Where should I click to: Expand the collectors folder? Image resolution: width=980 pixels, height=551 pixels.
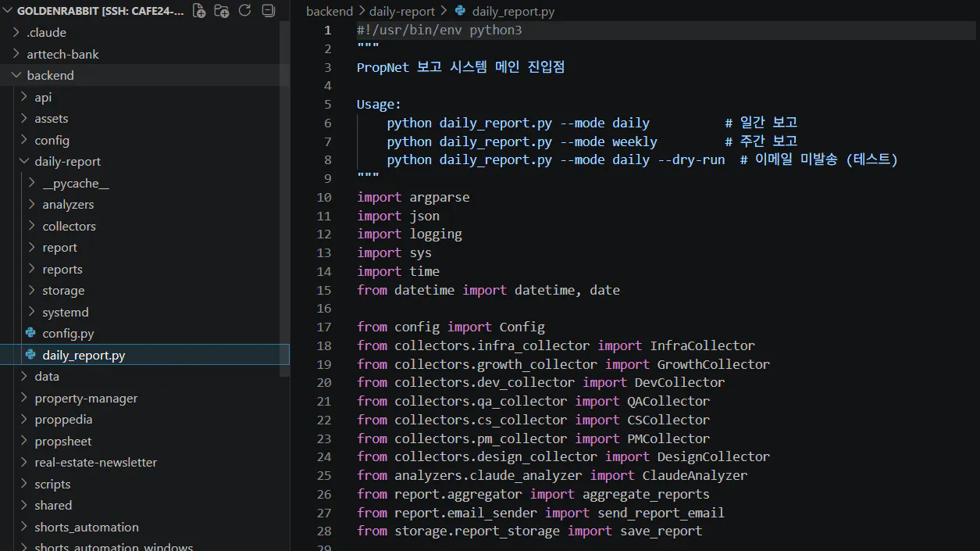click(x=32, y=226)
